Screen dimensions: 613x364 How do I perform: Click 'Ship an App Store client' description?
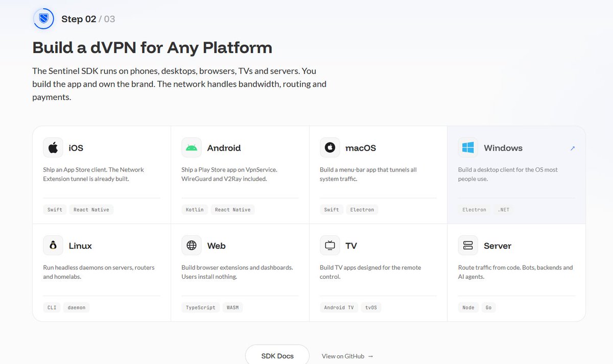click(x=94, y=174)
